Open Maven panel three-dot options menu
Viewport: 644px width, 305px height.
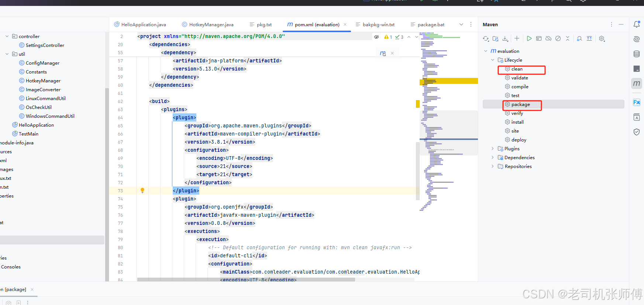pos(612,24)
